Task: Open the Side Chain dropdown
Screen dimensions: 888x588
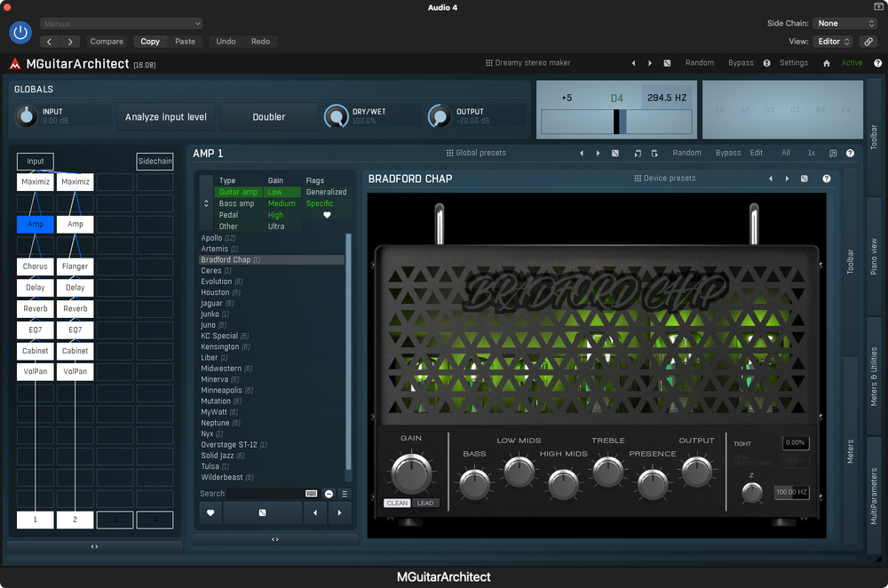Action: (845, 23)
